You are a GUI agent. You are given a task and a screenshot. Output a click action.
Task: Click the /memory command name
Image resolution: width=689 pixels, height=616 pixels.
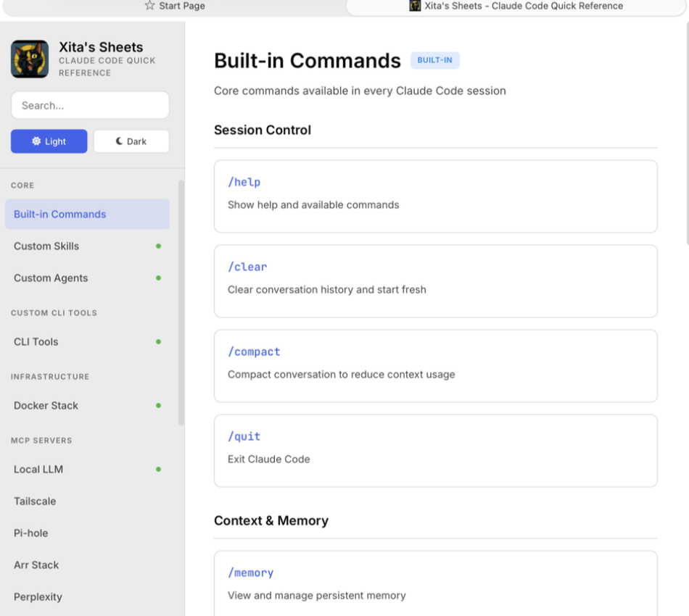tap(250, 573)
